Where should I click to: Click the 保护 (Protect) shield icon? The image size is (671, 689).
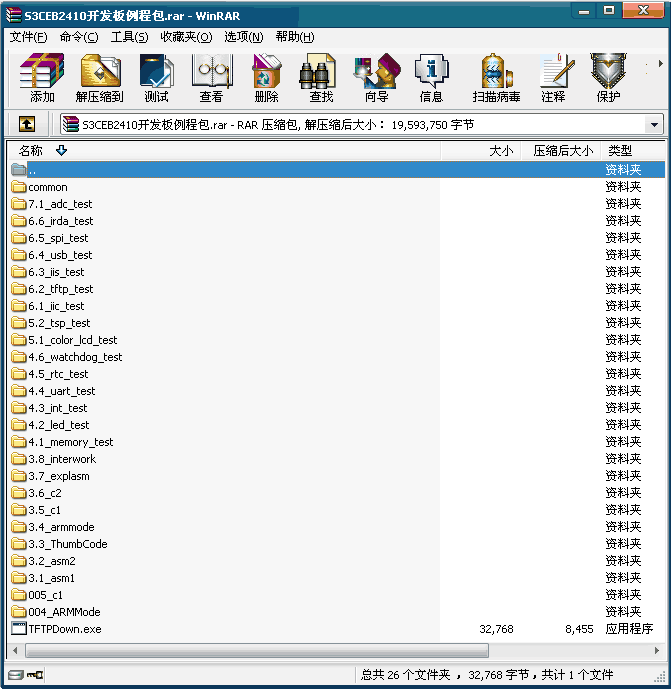608,78
